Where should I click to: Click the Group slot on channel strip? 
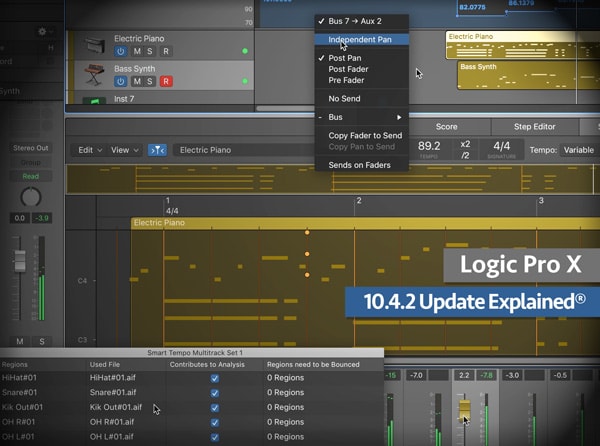[x=31, y=163]
